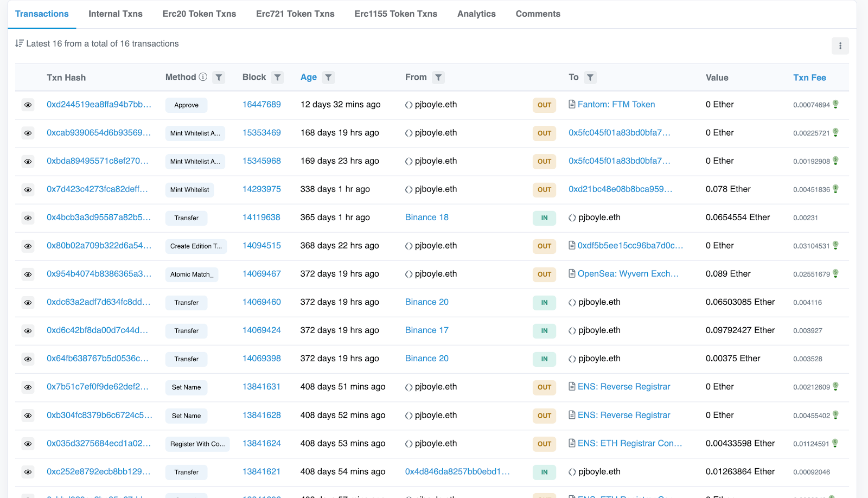
Task: Click contract icon beside ENS: Reverse Registrar in block 13841631 row
Action: 572,386
